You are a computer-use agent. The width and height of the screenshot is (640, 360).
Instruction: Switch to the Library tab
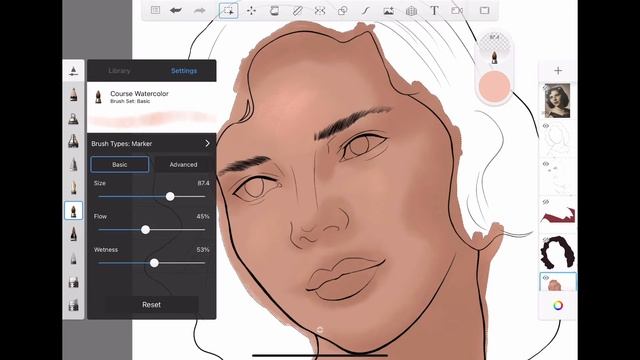(x=119, y=71)
